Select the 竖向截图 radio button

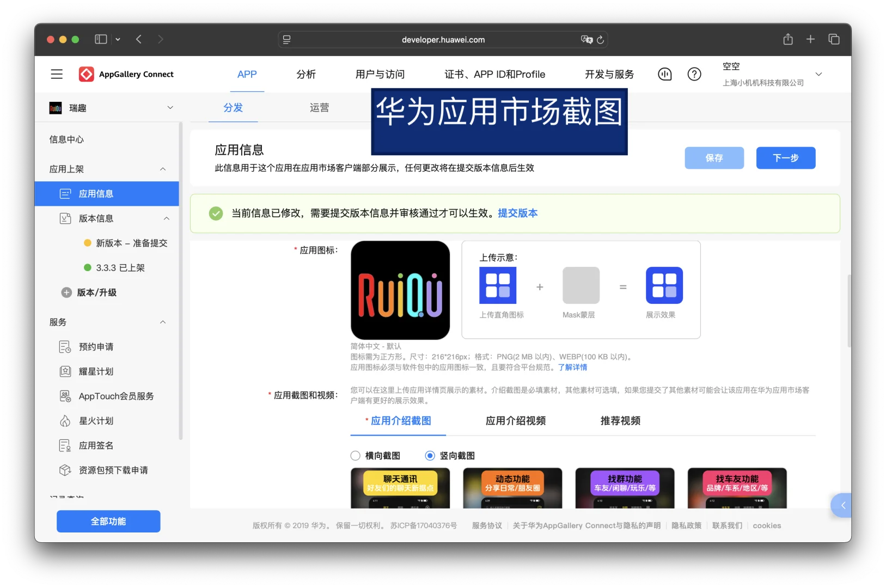click(x=430, y=456)
